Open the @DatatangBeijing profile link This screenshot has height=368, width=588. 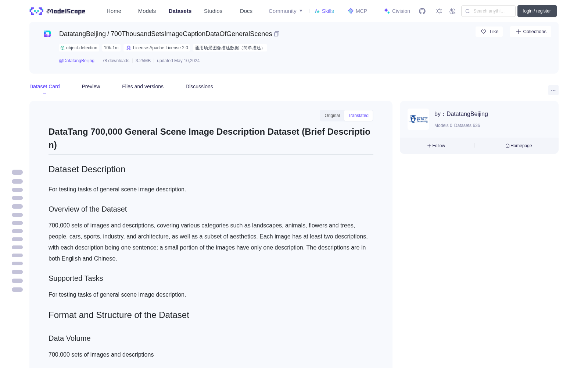click(x=76, y=61)
